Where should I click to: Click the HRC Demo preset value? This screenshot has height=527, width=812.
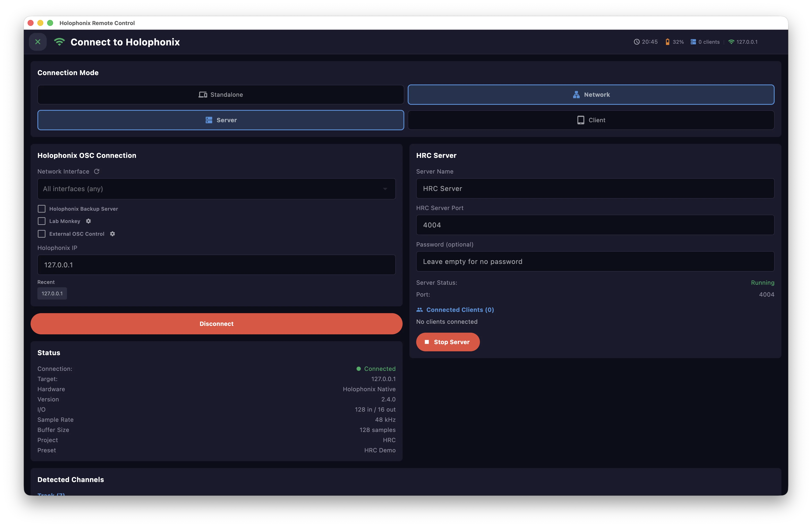tap(380, 450)
